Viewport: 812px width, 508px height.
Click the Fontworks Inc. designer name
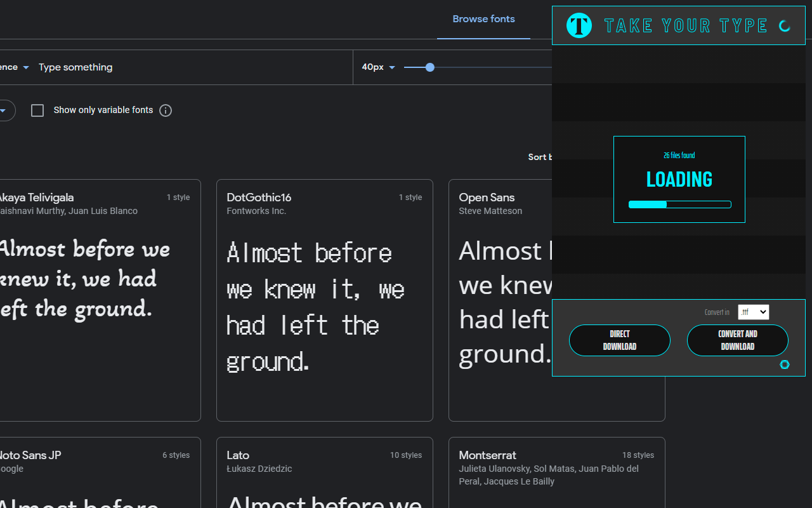(x=256, y=211)
